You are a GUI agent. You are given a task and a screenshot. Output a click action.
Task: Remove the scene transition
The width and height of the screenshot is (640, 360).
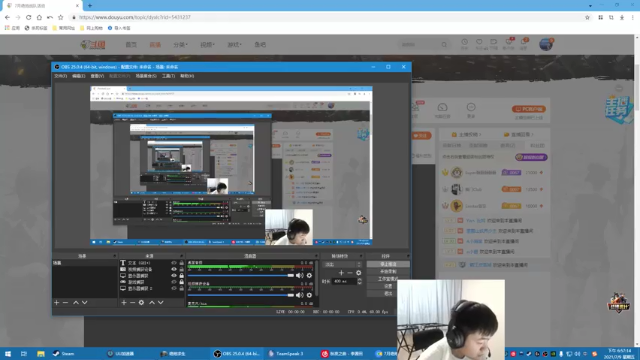click(350, 273)
